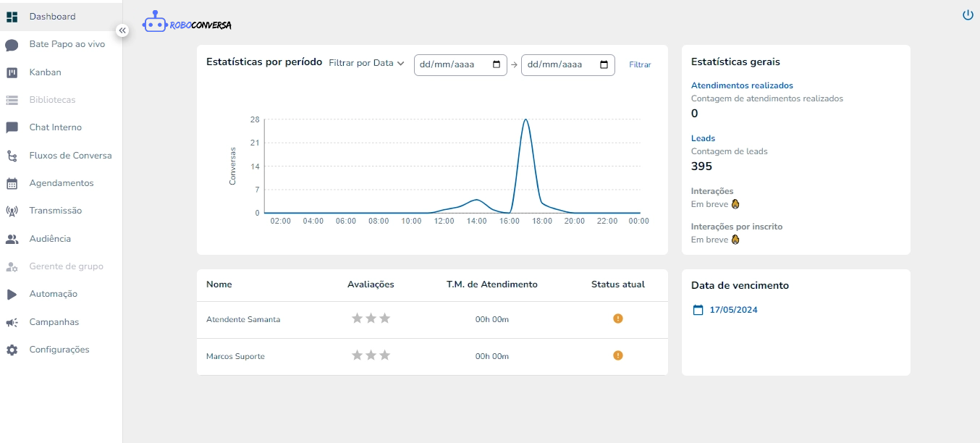Open the Configurações gear icon
980x443 pixels.
point(12,350)
